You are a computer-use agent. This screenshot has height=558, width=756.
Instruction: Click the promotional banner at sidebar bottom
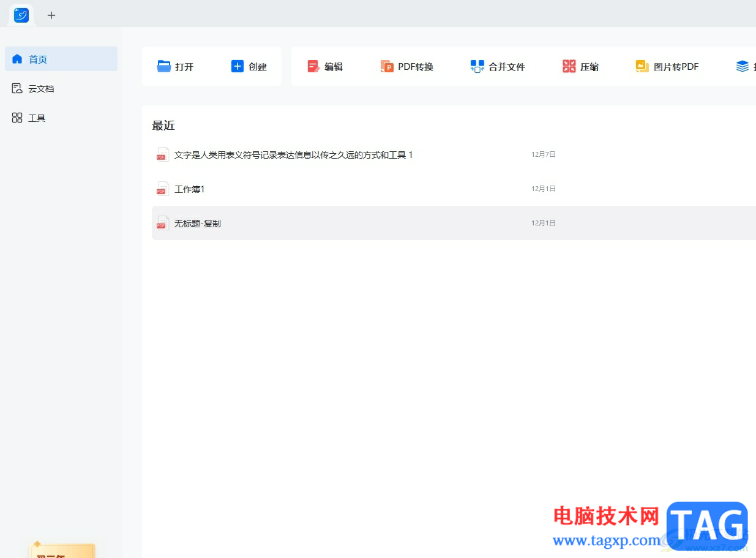63,551
